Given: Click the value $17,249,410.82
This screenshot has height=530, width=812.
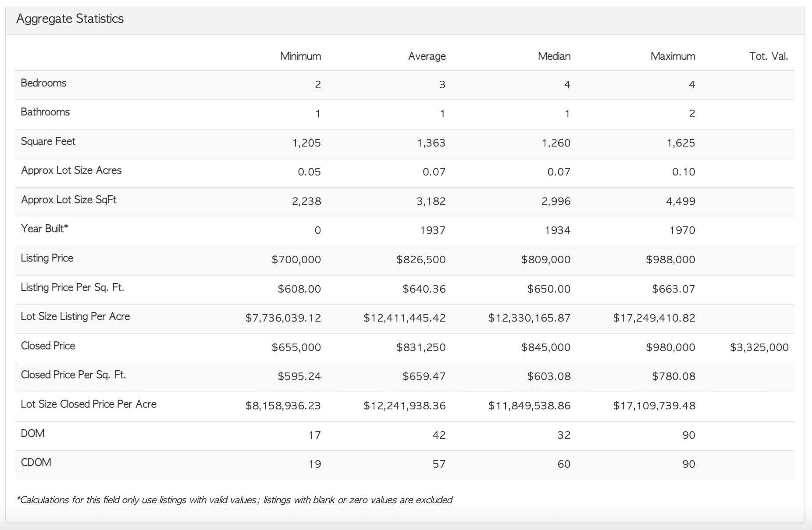Looking at the screenshot, I should tap(654, 318).
